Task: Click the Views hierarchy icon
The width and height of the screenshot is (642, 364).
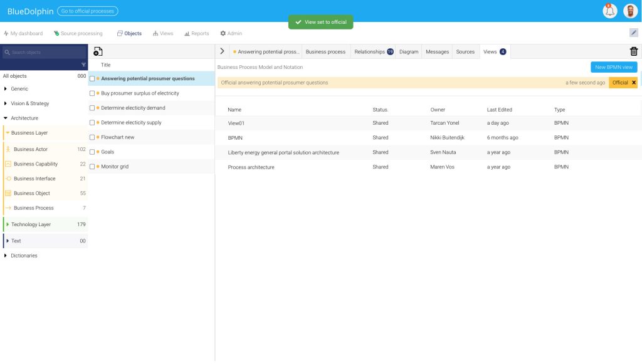Action: 155,34
